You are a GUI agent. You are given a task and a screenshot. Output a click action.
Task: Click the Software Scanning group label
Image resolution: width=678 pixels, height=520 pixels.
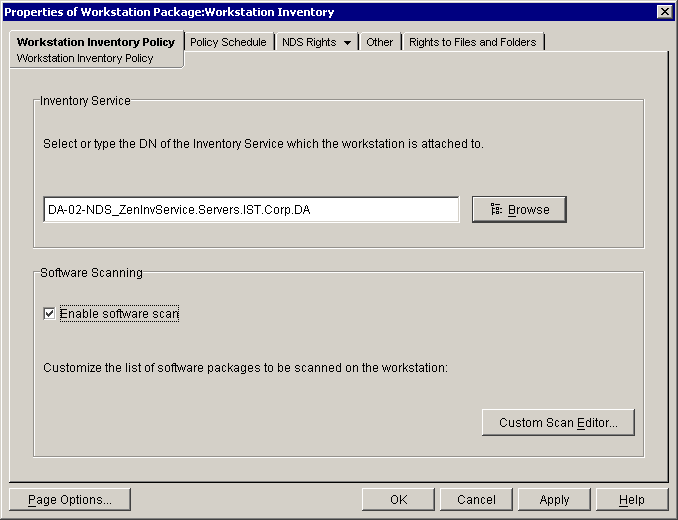(x=91, y=273)
